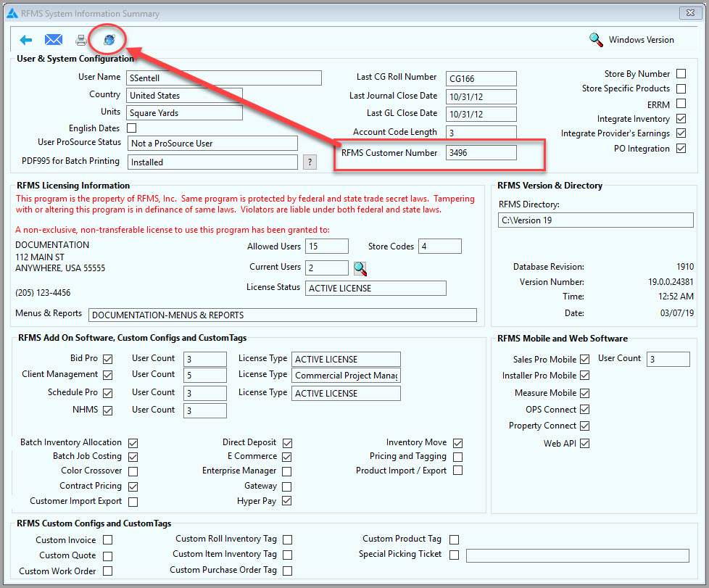709x588 pixels.
Task: Click Special Picking Ticket text field
Action: click(x=578, y=555)
